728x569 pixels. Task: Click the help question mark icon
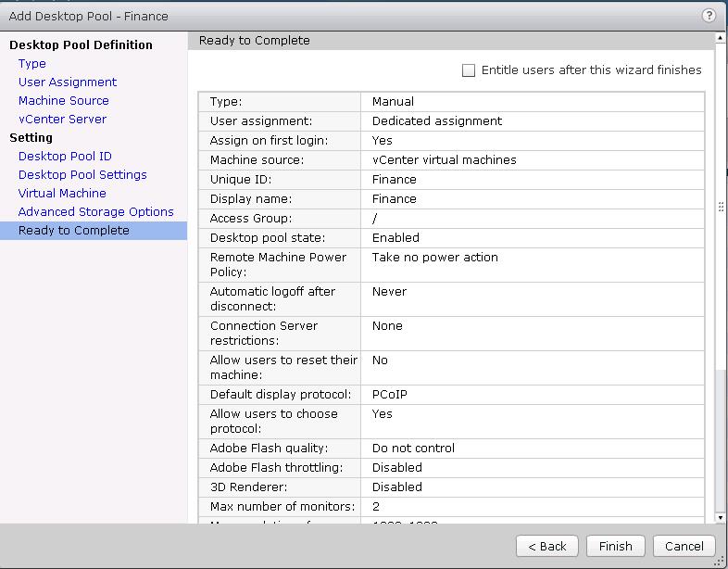pyautogui.click(x=709, y=16)
